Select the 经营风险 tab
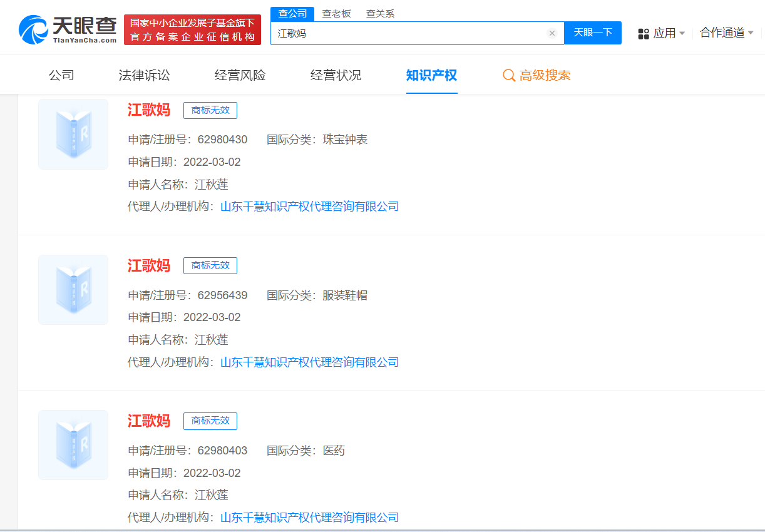765x532 pixels. (240, 76)
